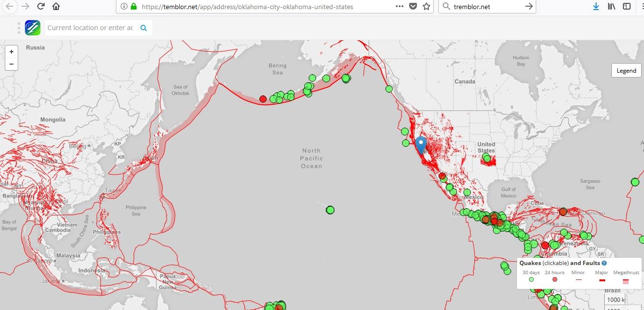The image size is (644, 310).
Task: Click the Temblor logo icon
Action: pyautogui.click(x=33, y=28)
